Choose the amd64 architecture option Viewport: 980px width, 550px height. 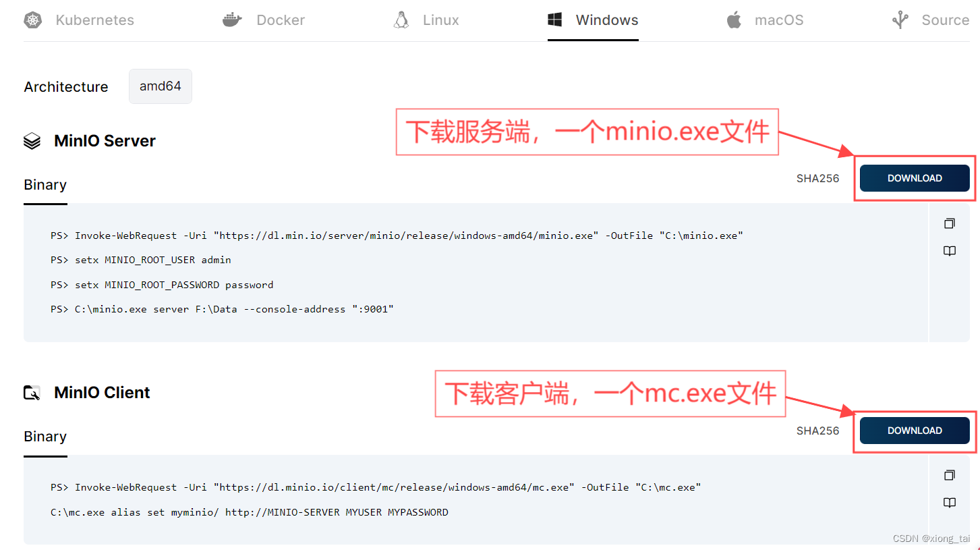(161, 86)
